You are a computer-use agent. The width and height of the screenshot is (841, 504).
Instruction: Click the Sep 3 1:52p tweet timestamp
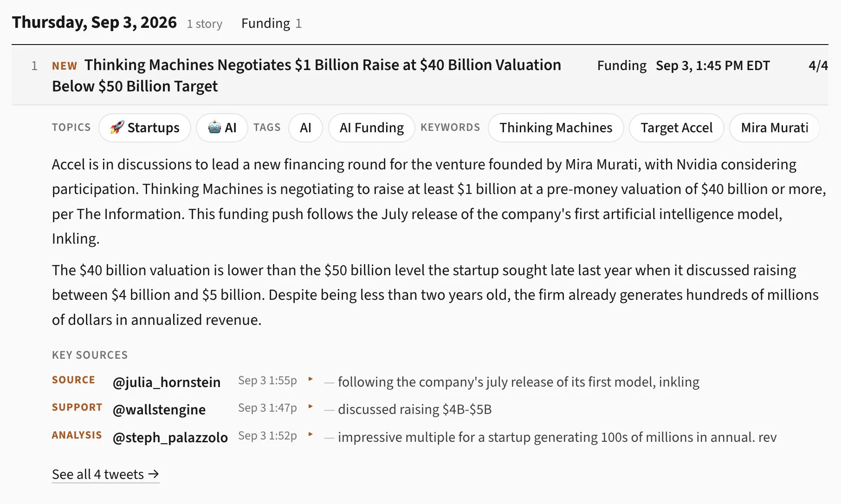267,436
